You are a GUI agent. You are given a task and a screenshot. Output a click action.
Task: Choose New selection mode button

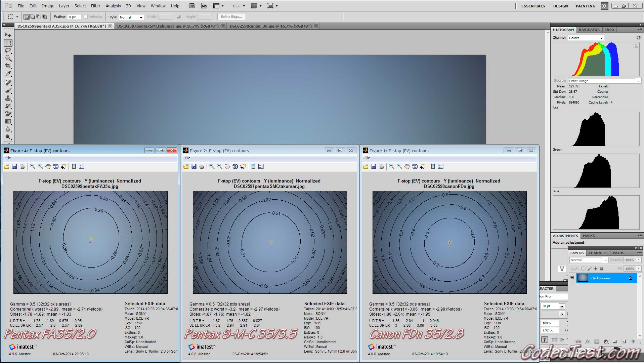[x=27, y=16]
